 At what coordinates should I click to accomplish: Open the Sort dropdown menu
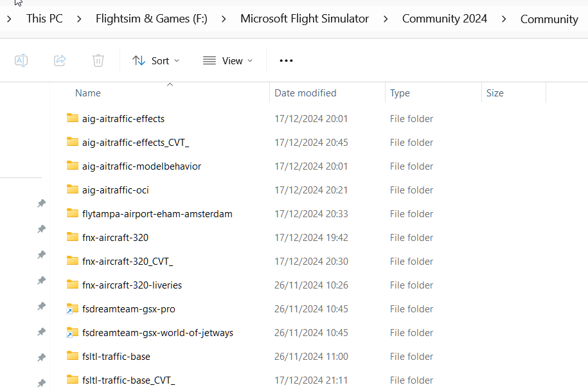click(156, 60)
